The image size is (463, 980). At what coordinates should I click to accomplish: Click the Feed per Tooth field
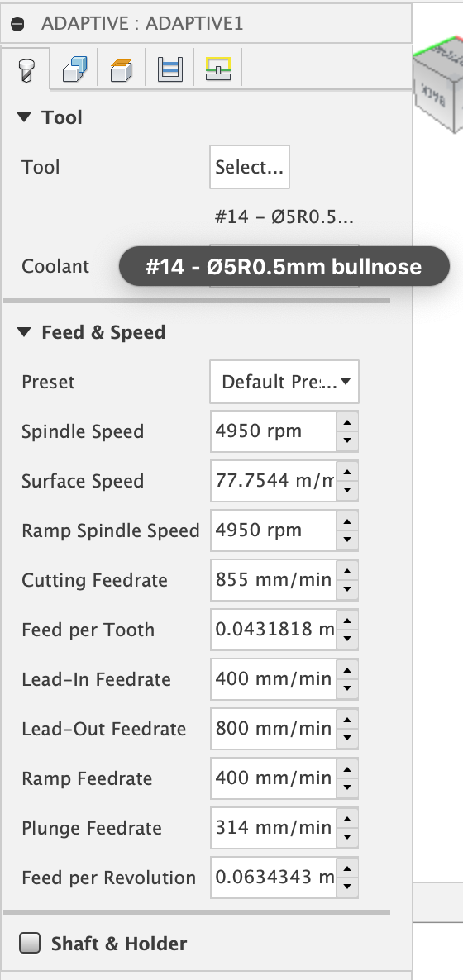pos(274,630)
